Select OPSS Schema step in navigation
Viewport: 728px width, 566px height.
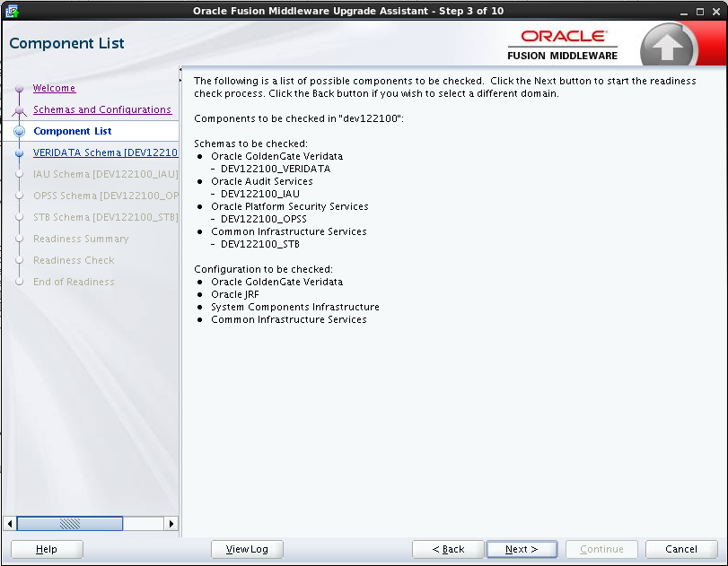tap(105, 196)
